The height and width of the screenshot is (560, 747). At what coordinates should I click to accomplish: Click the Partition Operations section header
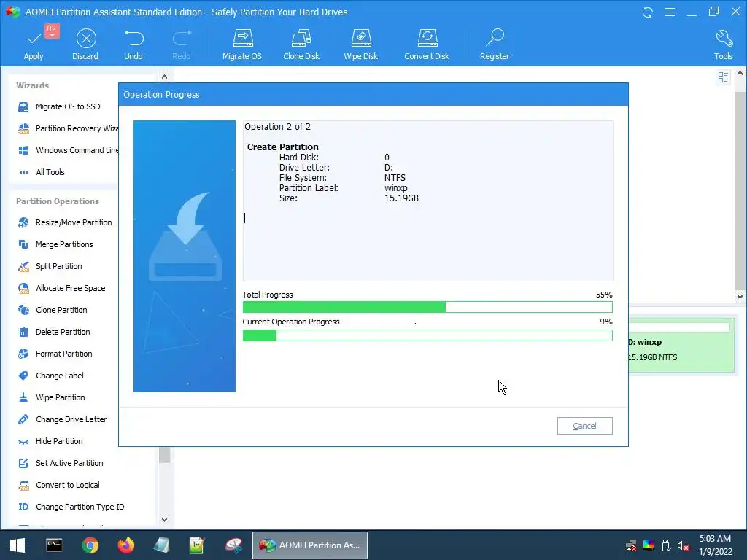coord(58,201)
